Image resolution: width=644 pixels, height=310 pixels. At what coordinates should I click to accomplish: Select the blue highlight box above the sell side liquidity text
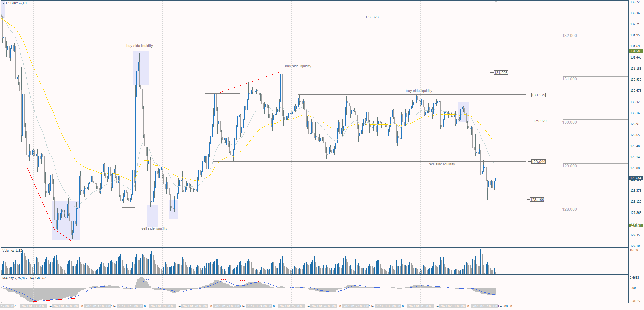[x=153, y=216]
